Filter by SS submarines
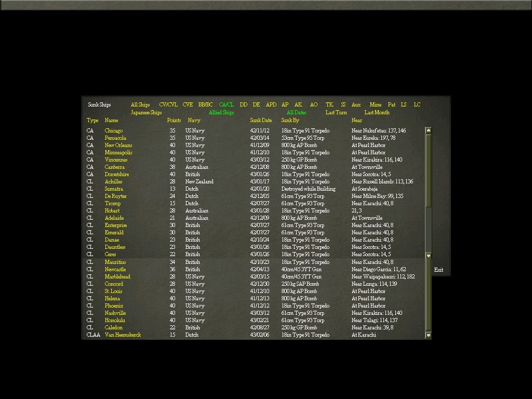Screen dimensions: 532x399 343,104
